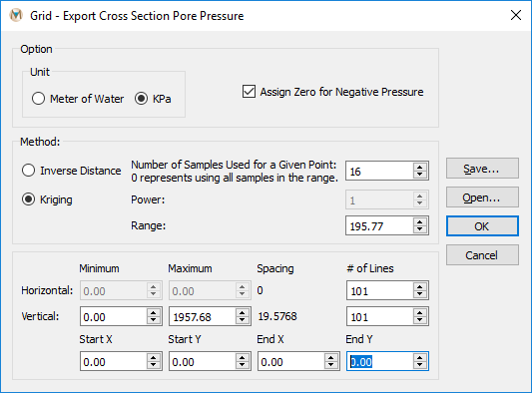
Task: Increase Vertical Maximum value
Action: [x=242, y=313]
